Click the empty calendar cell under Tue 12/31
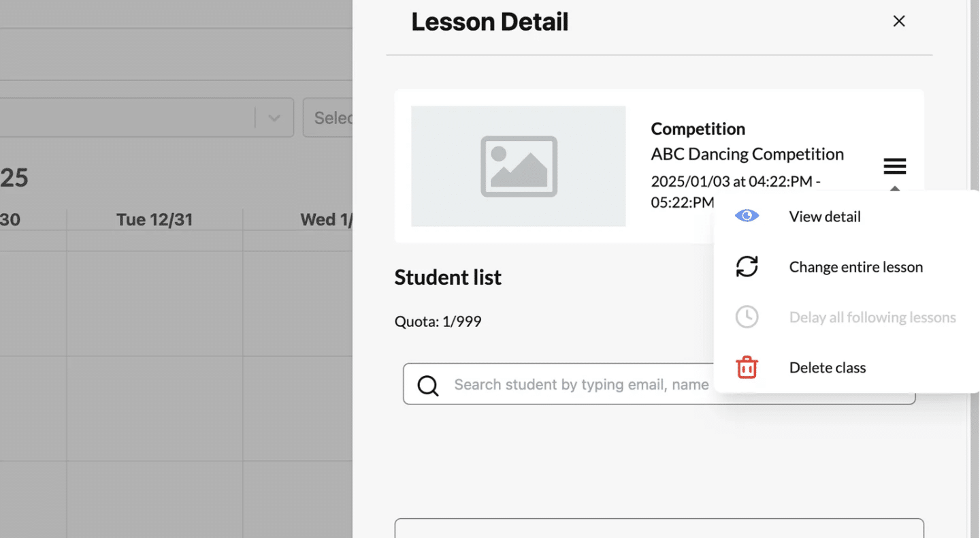Screen dimensions: 980x538 click(154, 303)
